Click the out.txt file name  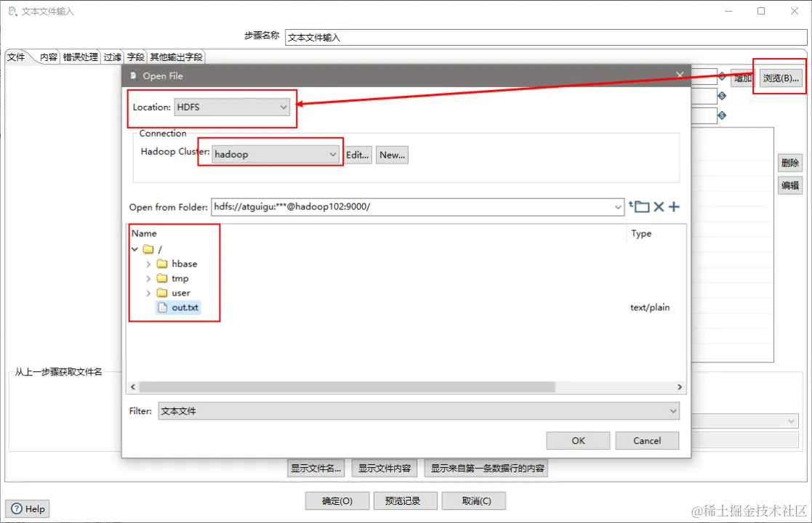coord(185,307)
